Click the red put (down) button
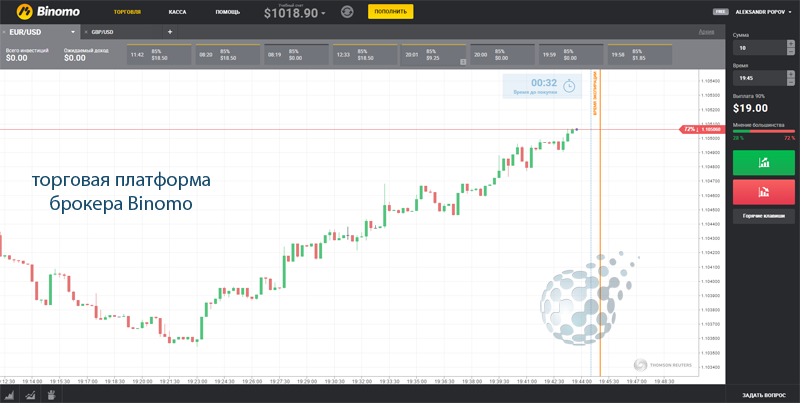The image size is (800, 403). (764, 192)
